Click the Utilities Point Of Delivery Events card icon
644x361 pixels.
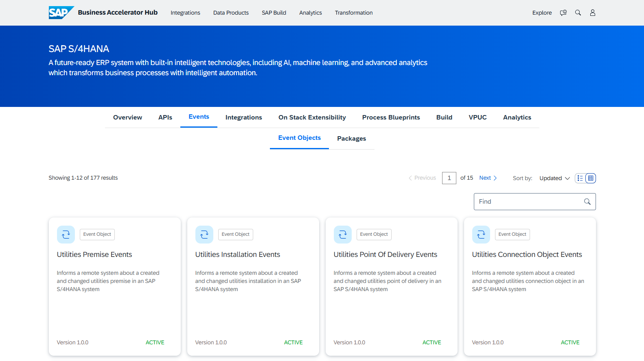point(343,235)
